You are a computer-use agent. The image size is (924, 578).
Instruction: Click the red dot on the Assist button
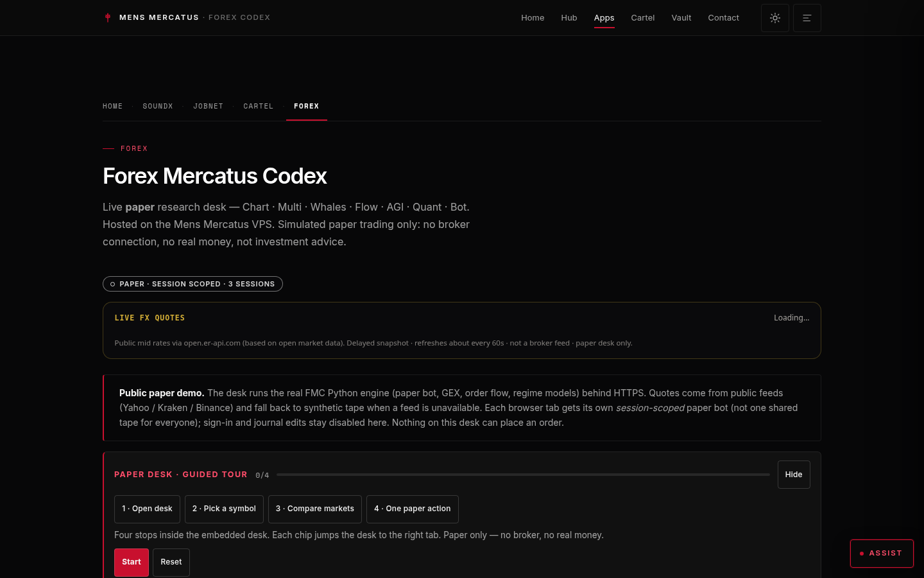[x=862, y=554]
